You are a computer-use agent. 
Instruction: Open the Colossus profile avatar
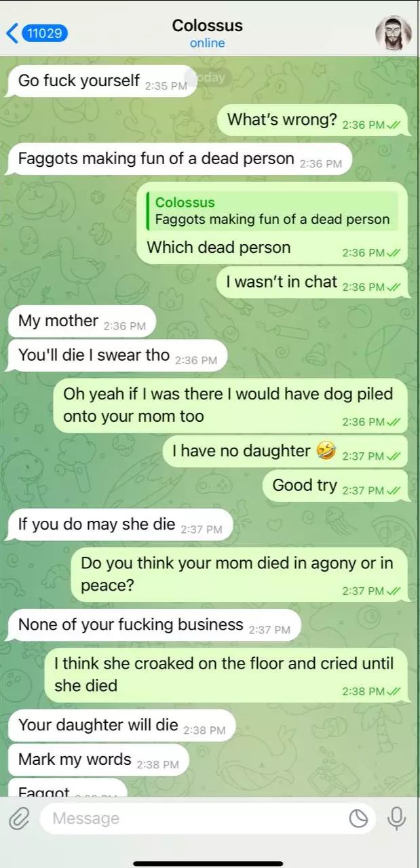click(394, 33)
